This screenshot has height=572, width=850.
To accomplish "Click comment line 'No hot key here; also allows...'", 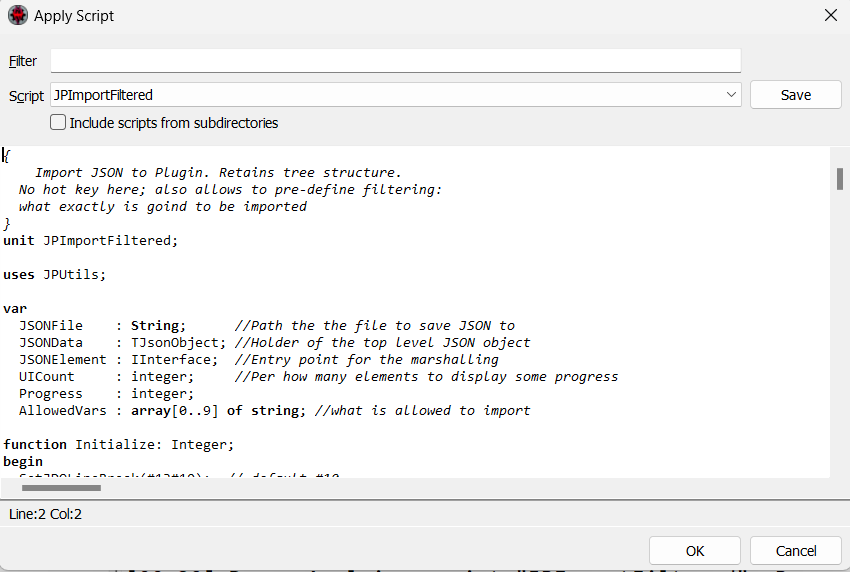I will tap(230, 190).
